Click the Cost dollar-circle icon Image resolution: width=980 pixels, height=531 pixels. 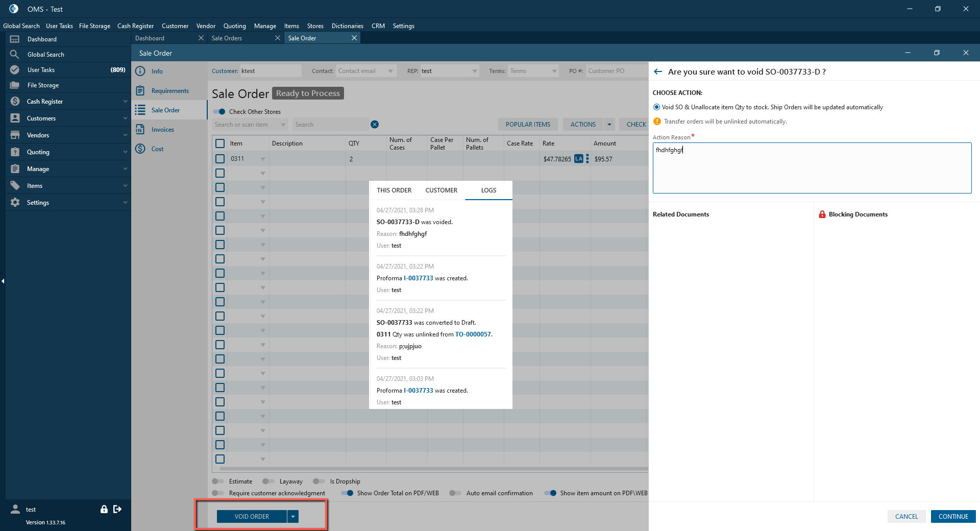[140, 149]
